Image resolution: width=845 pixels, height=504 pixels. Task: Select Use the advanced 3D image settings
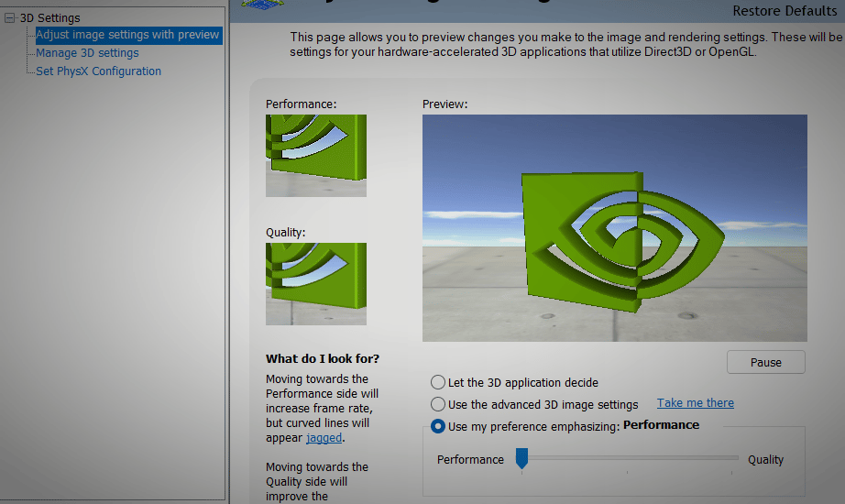(534, 404)
